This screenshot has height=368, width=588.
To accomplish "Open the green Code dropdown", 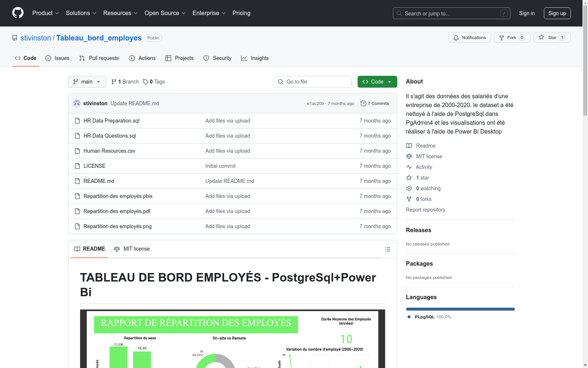I will [x=377, y=82].
